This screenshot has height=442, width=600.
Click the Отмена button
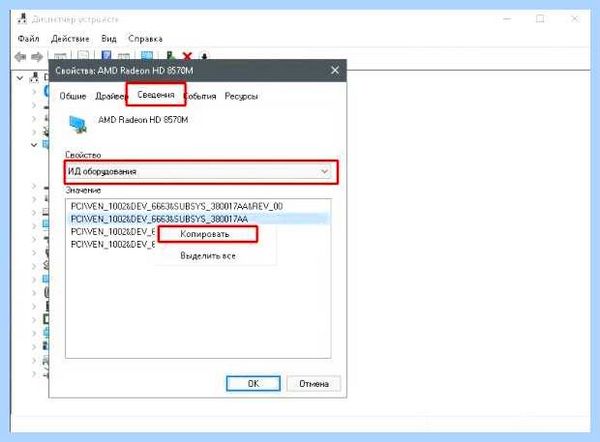point(314,383)
